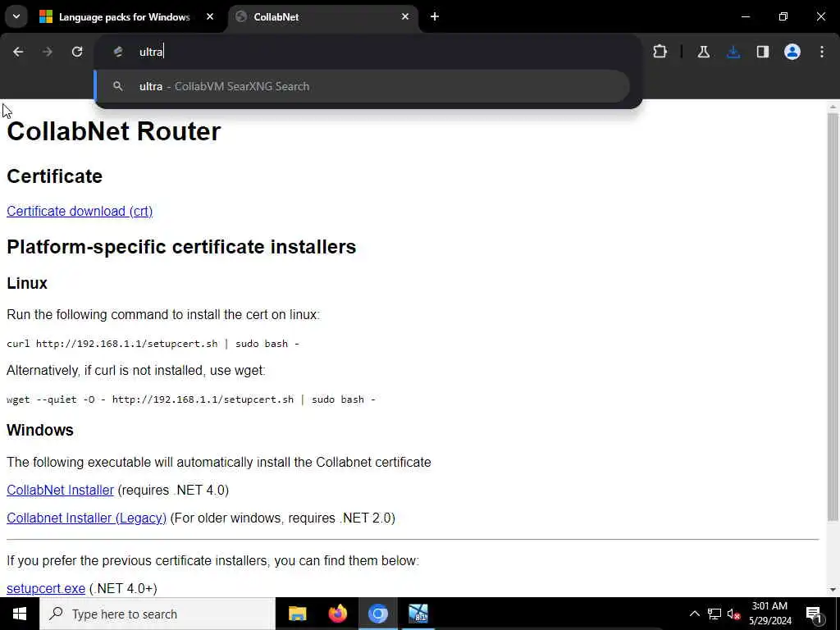Image resolution: width=840 pixels, height=630 pixels.
Task: Open Certificate download (crt) link
Action: 80,211
